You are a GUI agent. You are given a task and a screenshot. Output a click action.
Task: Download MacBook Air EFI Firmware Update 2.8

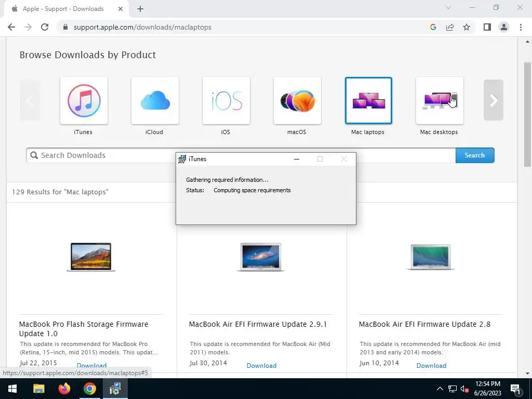pyautogui.click(x=431, y=365)
